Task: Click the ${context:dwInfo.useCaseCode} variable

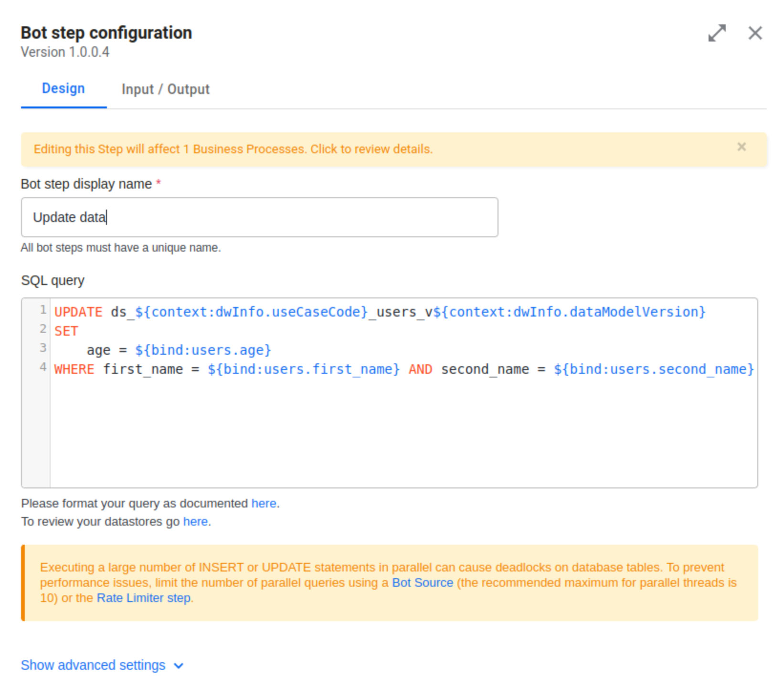Action: point(252,312)
